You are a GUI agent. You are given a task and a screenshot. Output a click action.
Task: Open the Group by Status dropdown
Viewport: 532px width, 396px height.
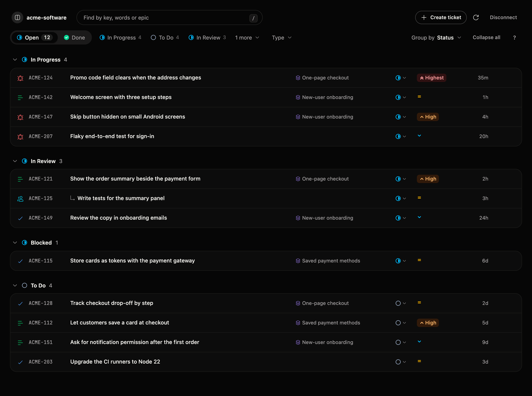pyautogui.click(x=436, y=38)
